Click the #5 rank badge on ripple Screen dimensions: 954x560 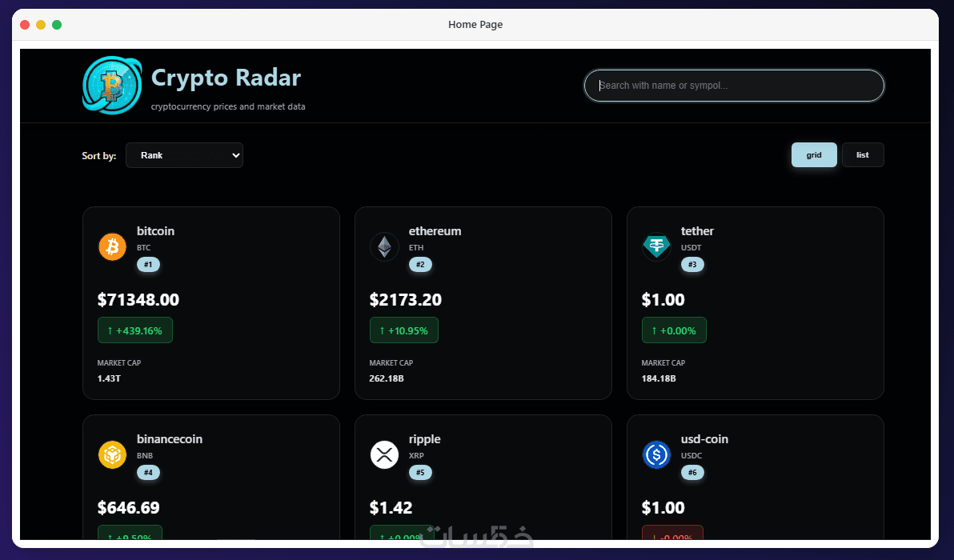(420, 473)
